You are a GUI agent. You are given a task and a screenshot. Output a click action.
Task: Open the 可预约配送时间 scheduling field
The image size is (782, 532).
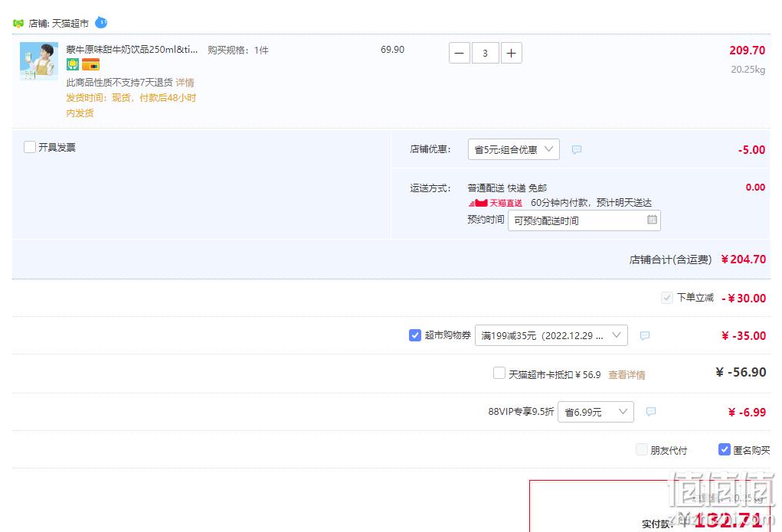click(x=584, y=220)
